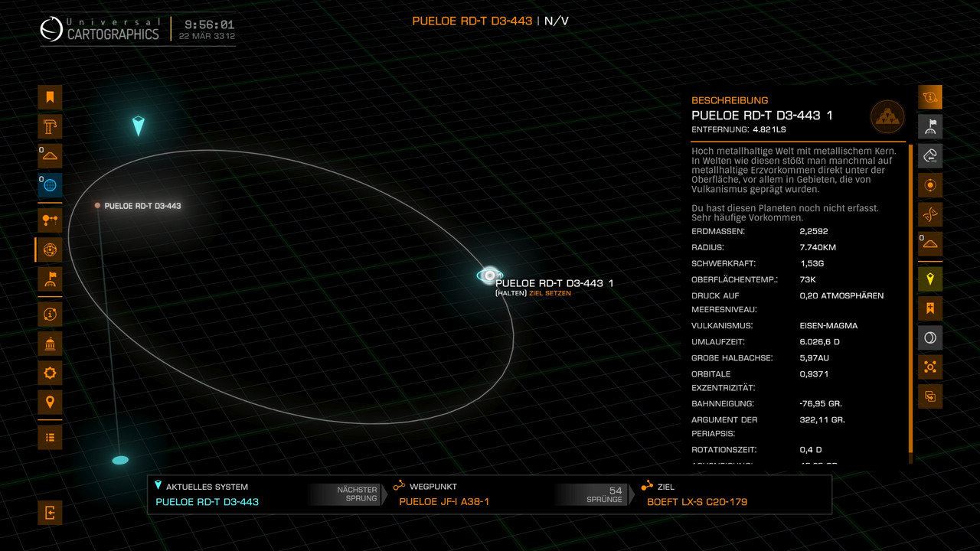This screenshot has width=980, height=551.
Task: Click the surface temperature value '73K'
Action: [808, 279]
